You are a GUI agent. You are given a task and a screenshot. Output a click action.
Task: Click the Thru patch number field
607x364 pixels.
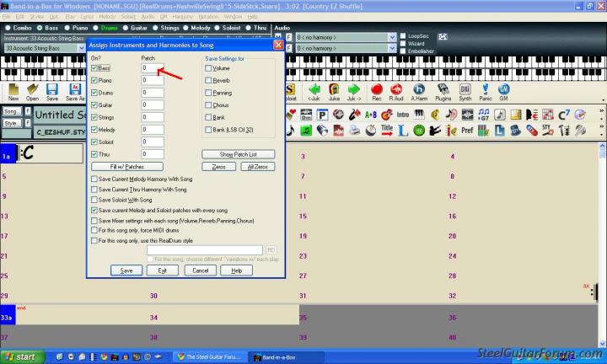[152, 154]
